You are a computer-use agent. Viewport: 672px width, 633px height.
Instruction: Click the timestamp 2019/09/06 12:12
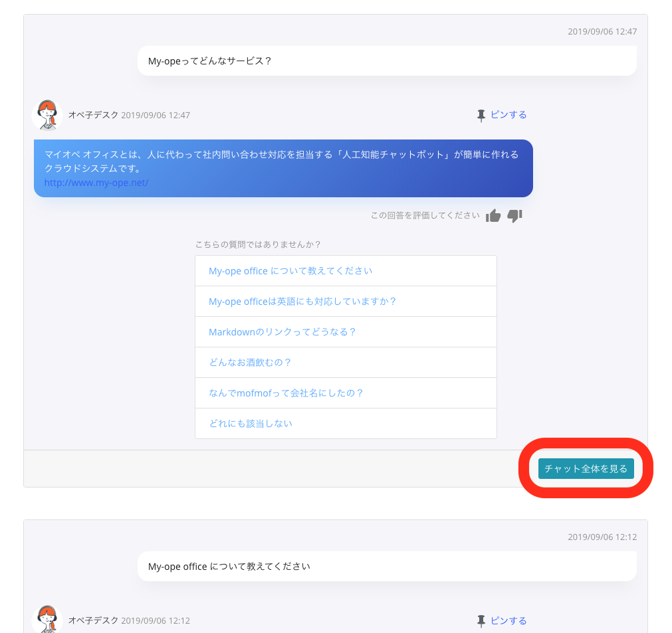click(x=602, y=537)
